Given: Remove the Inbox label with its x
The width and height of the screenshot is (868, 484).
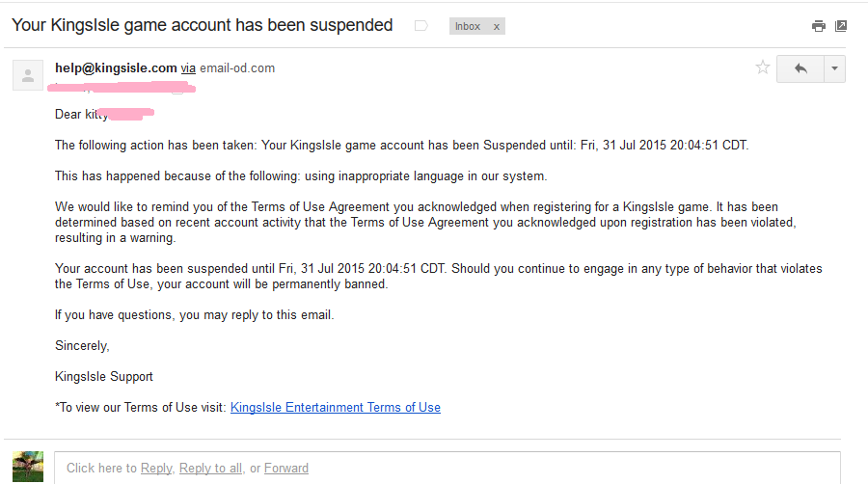Looking at the screenshot, I should (497, 26).
